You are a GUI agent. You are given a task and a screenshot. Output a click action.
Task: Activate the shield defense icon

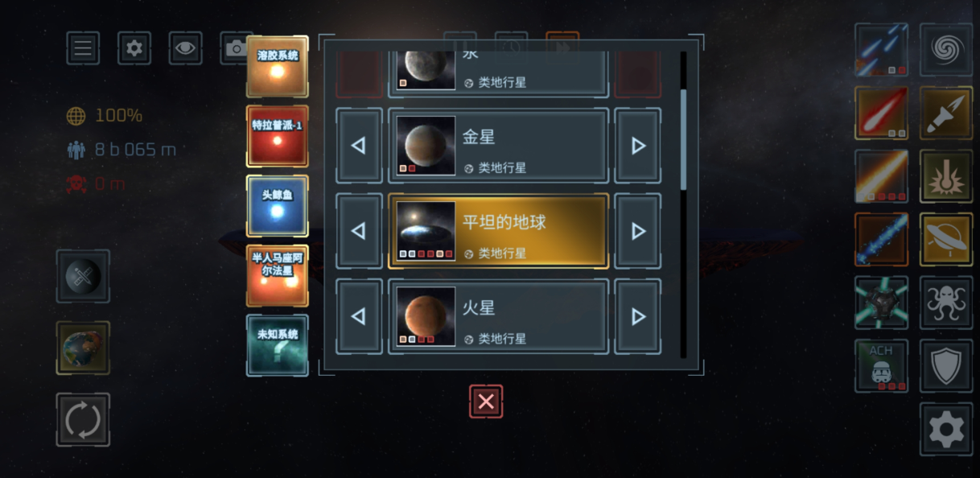point(946,366)
